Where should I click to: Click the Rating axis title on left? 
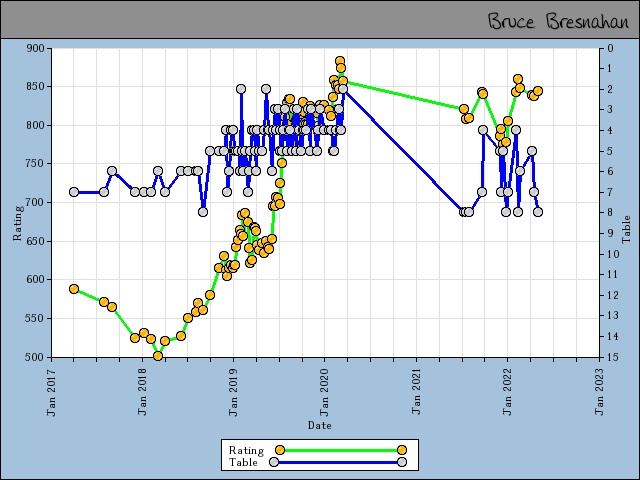(x=18, y=223)
